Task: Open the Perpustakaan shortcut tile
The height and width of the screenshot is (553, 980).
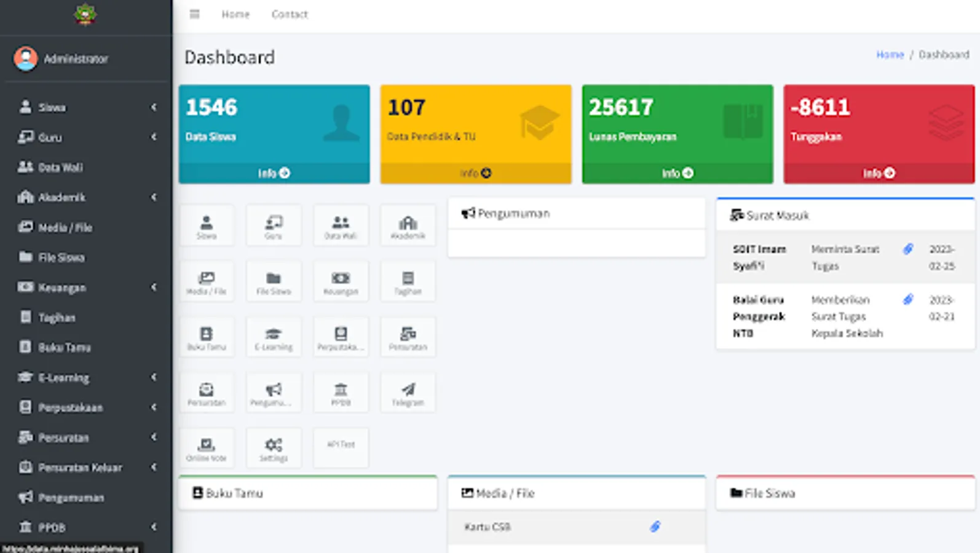Action: pyautogui.click(x=341, y=337)
